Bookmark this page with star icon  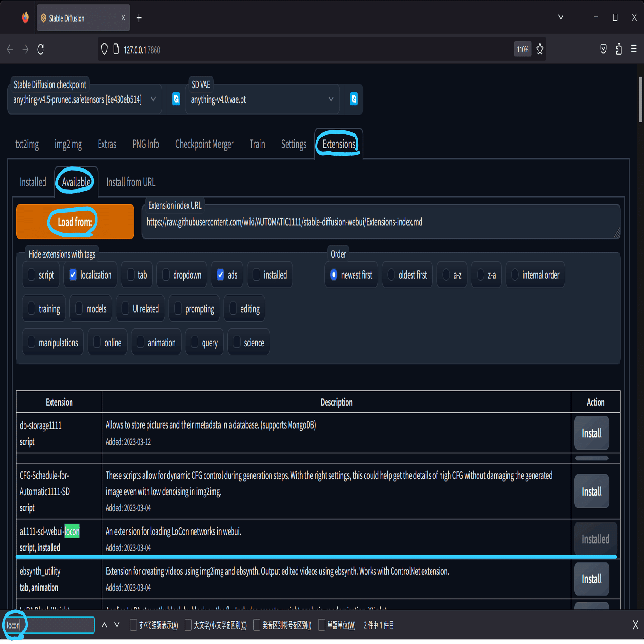540,50
